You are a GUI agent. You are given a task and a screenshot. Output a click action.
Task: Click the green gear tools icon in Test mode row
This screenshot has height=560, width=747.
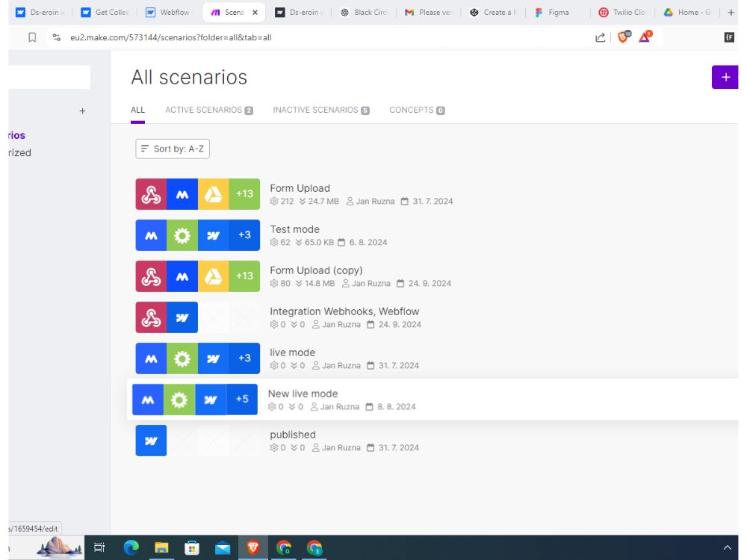pyautogui.click(x=182, y=235)
